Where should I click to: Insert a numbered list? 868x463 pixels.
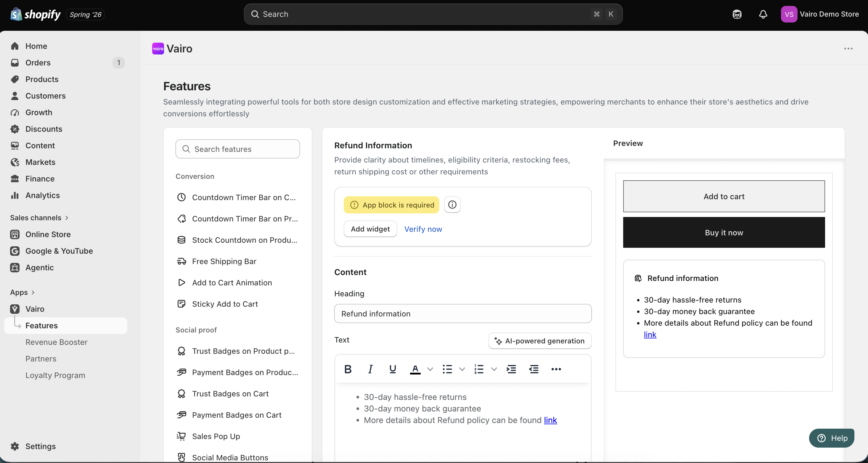[x=479, y=369]
